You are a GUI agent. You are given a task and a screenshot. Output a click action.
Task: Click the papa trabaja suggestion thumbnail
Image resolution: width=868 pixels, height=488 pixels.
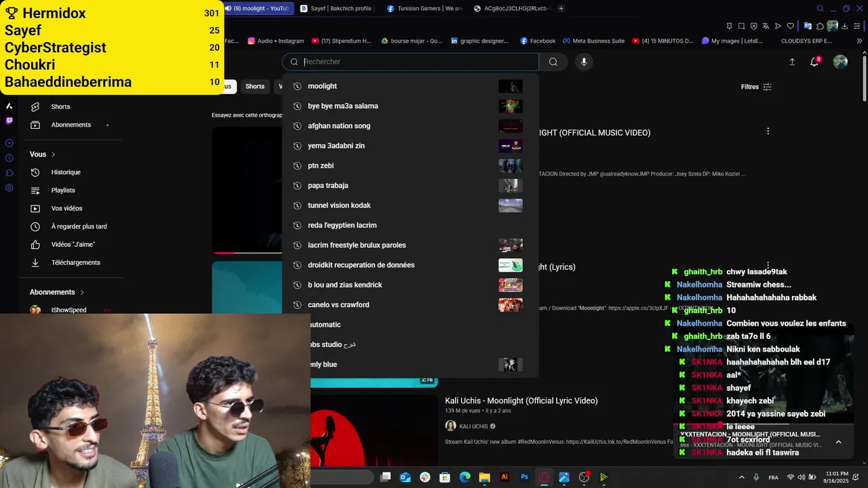[x=510, y=185]
